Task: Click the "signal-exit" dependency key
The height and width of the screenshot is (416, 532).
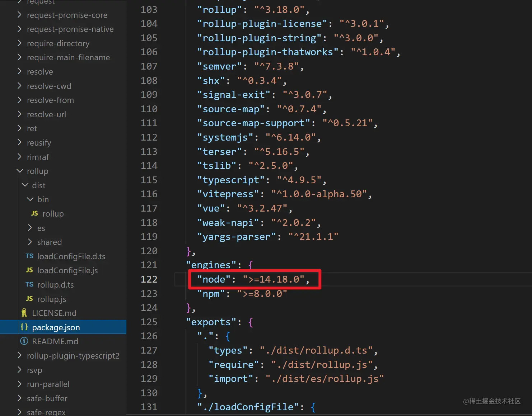Action: [x=234, y=95]
